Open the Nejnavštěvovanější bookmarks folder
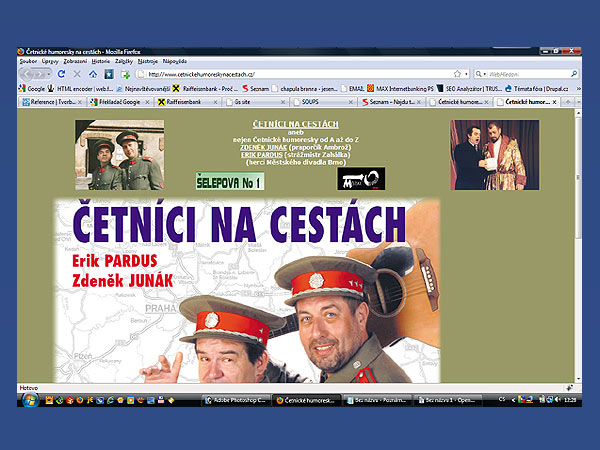600x450 pixels. (143, 88)
